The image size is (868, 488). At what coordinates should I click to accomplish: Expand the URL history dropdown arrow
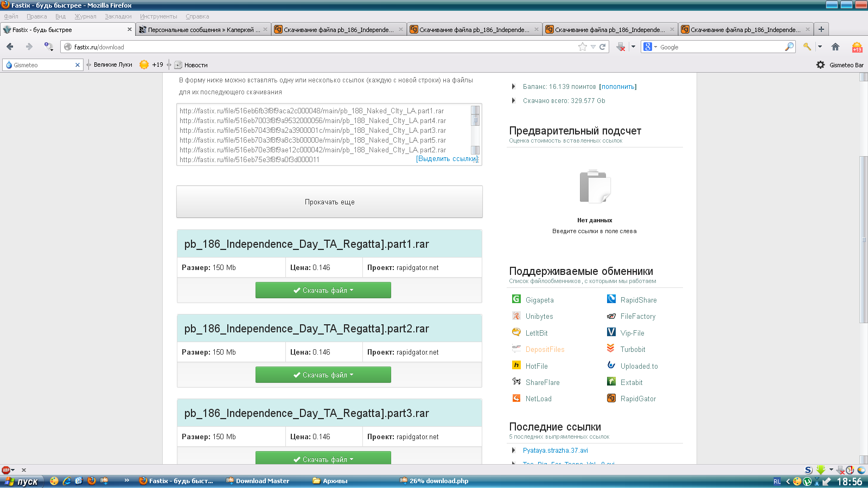point(593,47)
